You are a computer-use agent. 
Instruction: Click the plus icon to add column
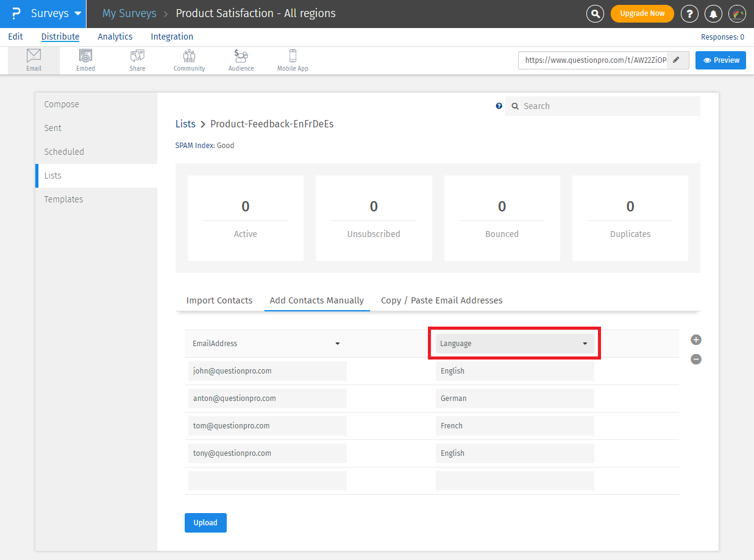[x=696, y=340]
